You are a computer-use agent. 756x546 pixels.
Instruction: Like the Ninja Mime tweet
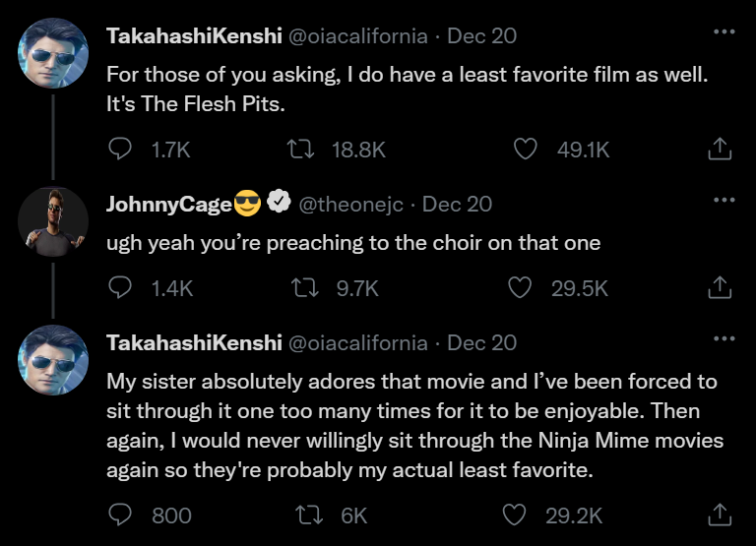click(x=514, y=515)
